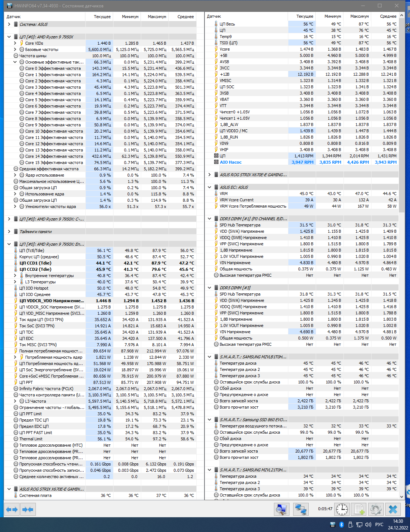Select Всего записей хоста 20,677 ГБ row
Viewport: 410px width, 532px height.
tap(302, 451)
